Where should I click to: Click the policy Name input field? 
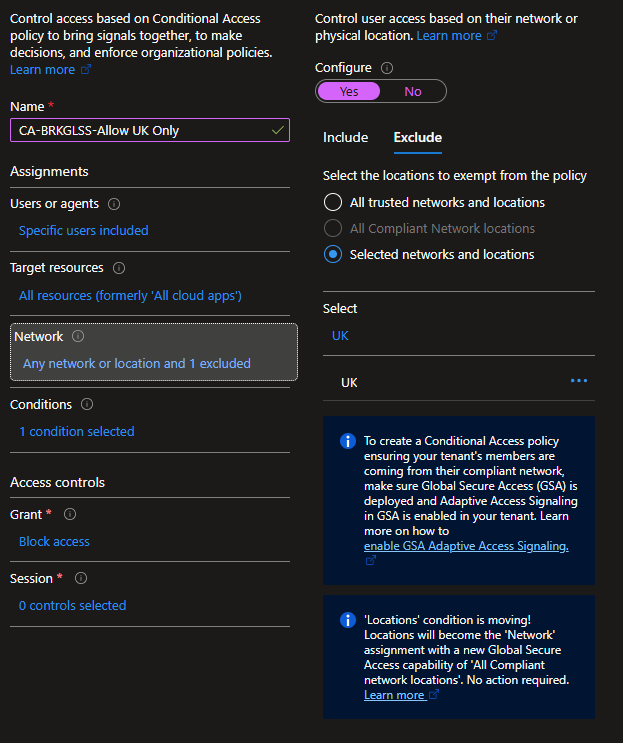150,130
